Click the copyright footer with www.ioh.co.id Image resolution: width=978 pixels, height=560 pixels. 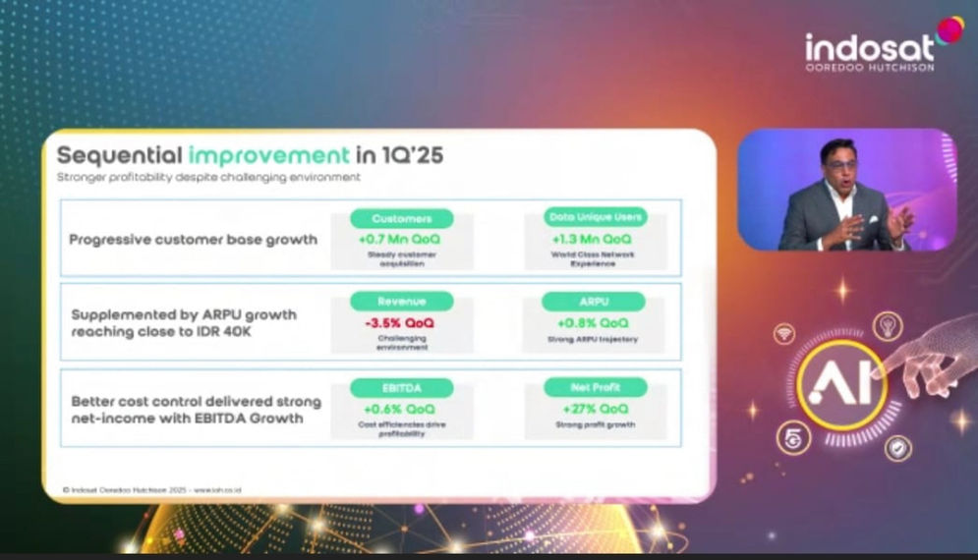(x=151, y=490)
